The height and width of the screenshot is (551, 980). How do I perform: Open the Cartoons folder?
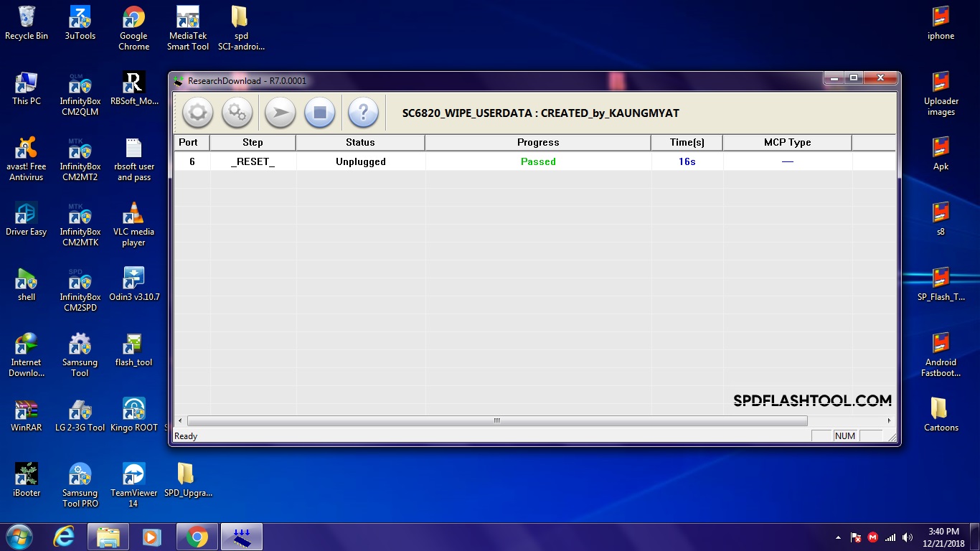pyautogui.click(x=941, y=415)
